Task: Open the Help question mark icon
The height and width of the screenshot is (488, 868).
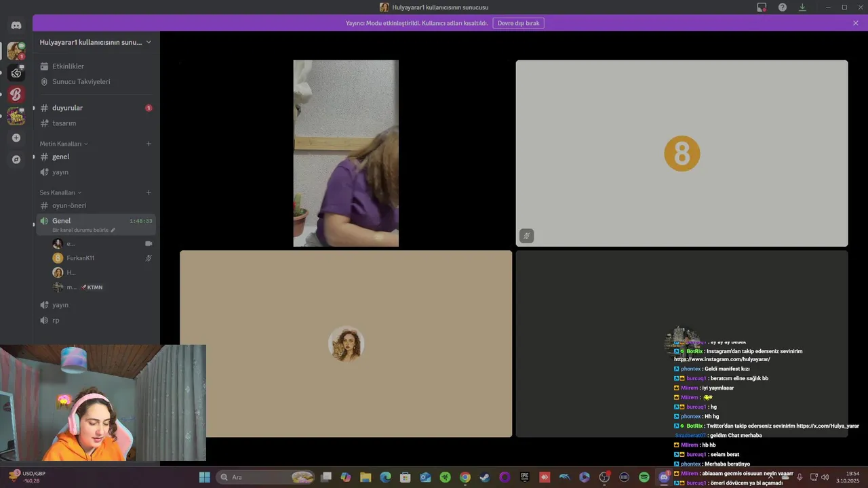Action: coord(783,7)
